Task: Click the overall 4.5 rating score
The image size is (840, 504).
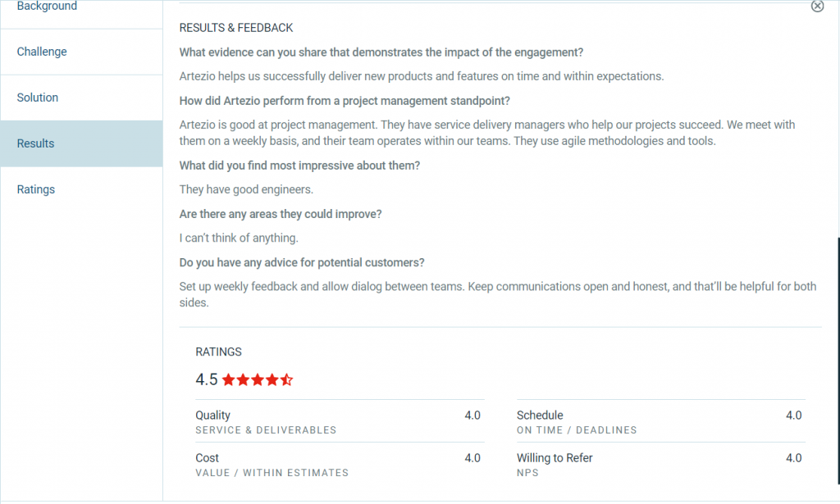Action: (x=207, y=380)
